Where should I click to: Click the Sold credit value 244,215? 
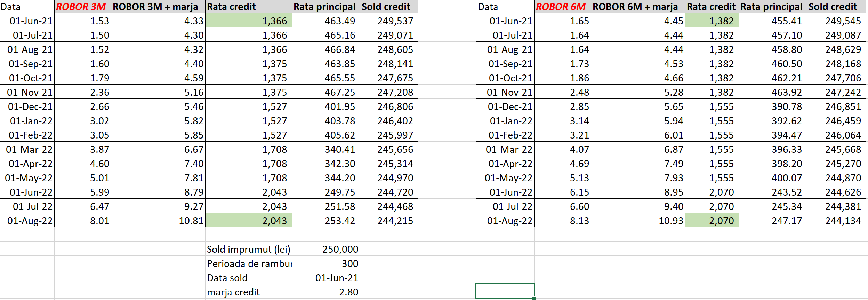tap(389, 221)
